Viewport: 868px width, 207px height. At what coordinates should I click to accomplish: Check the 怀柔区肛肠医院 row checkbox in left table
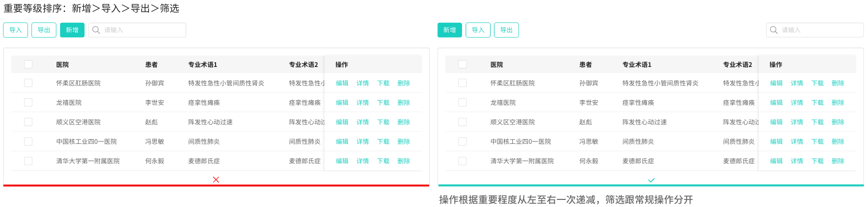(28, 83)
